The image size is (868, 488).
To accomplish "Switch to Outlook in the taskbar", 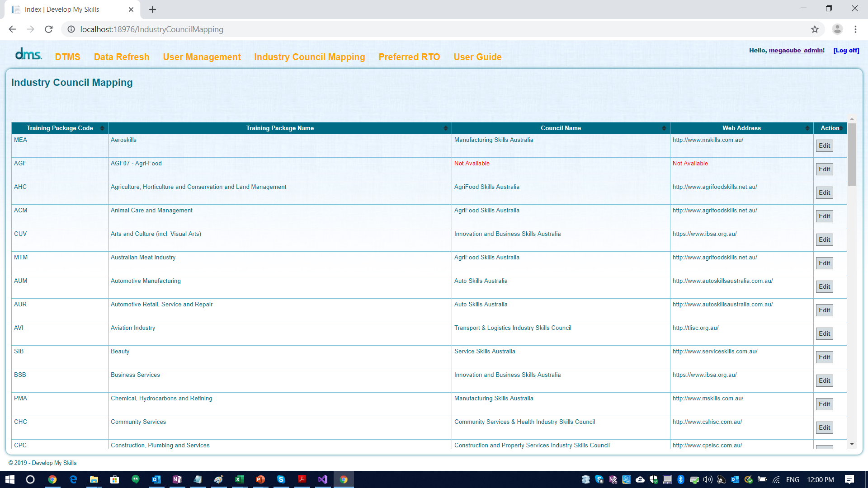I will [156, 479].
